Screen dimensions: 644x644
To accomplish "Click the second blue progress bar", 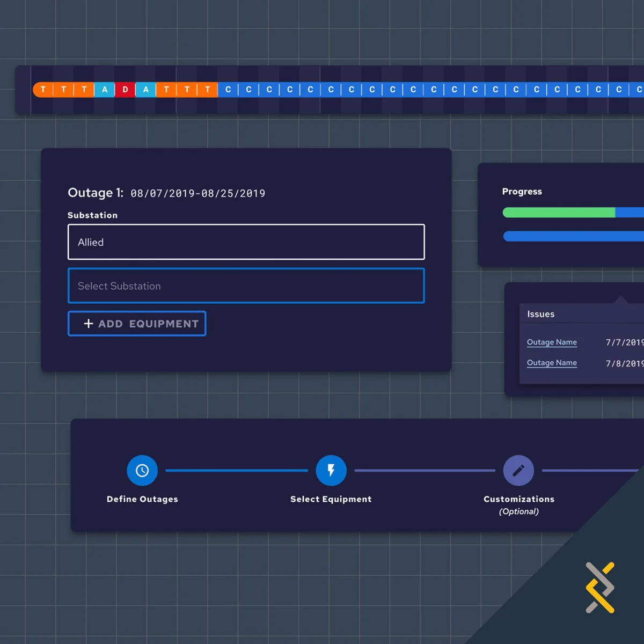I will [x=573, y=236].
